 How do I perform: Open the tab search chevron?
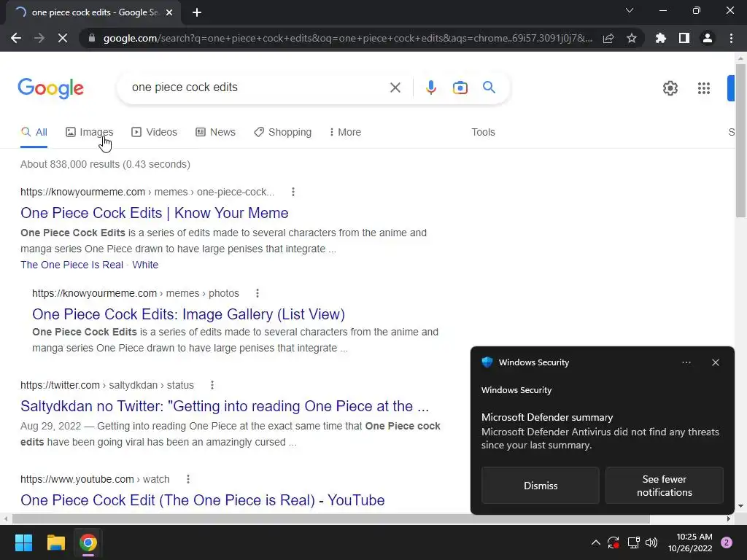click(630, 10)
